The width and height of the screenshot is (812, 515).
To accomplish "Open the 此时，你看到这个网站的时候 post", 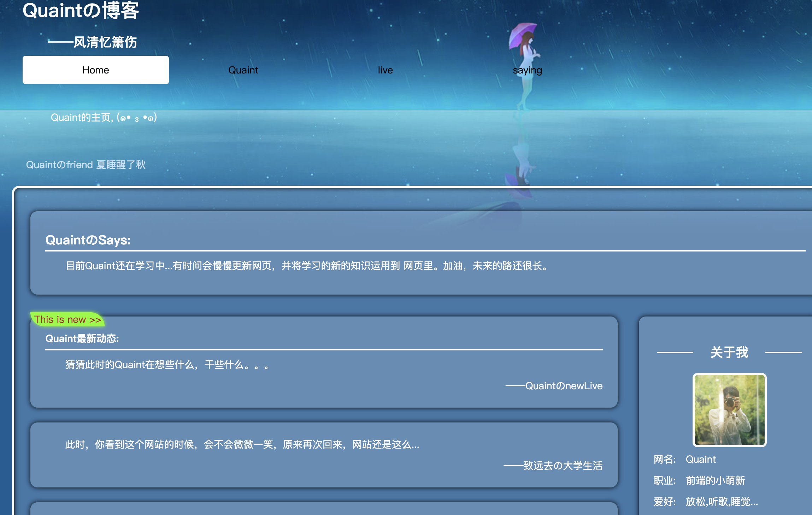I will (242, 444).
